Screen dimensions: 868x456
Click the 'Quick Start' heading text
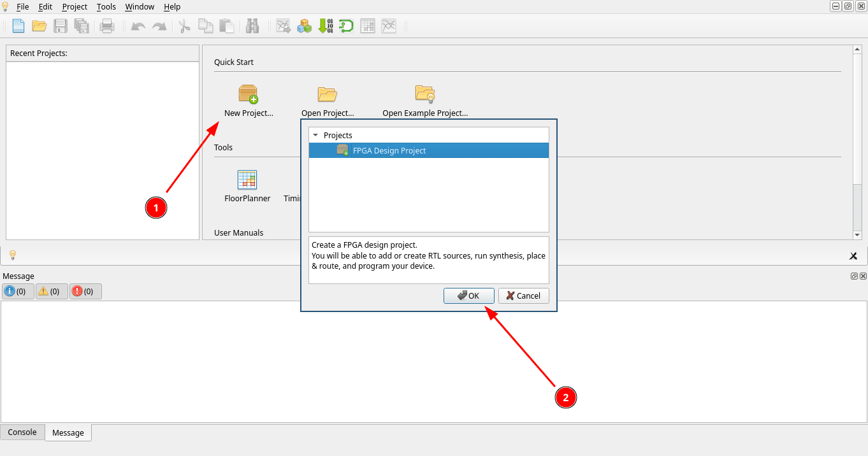pyautogui.click(x=234, y=62)
